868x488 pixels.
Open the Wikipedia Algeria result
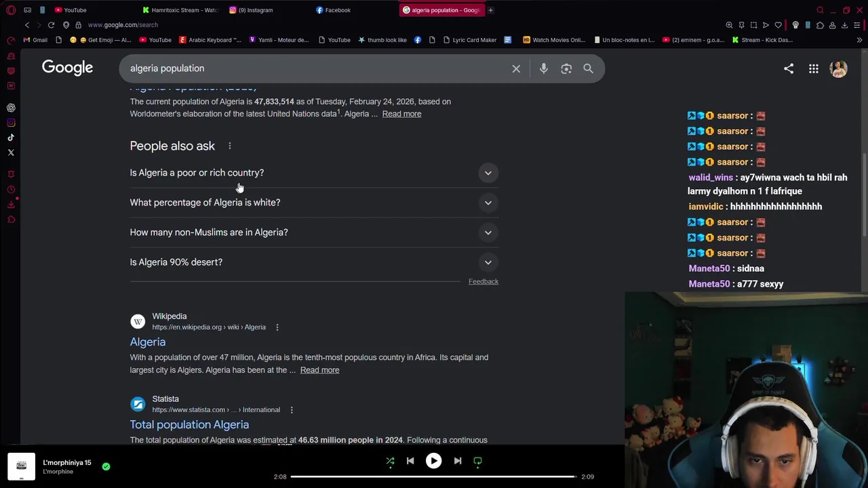click(x=147, y=342)
